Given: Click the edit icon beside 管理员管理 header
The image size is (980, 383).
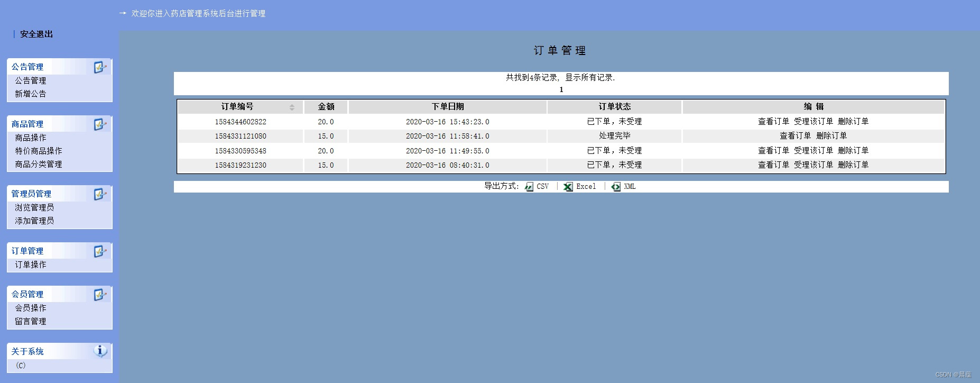Looking at the screenshot, I should tap(100, 194).
